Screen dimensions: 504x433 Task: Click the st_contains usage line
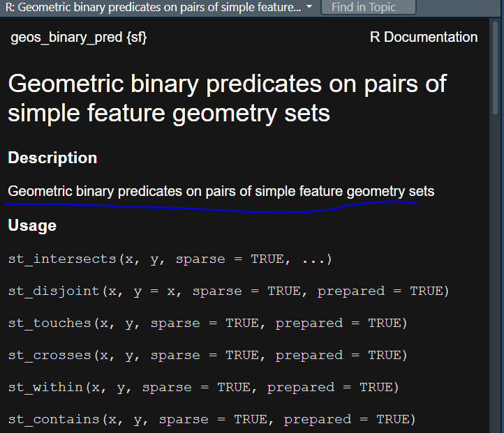pos(212,419)
